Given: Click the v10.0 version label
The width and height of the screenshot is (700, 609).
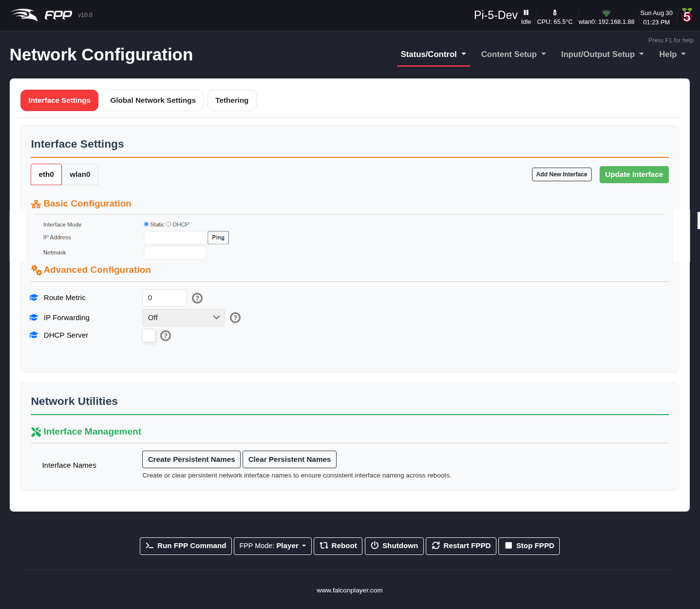Looking at the screenshot, I should (85, 15).
